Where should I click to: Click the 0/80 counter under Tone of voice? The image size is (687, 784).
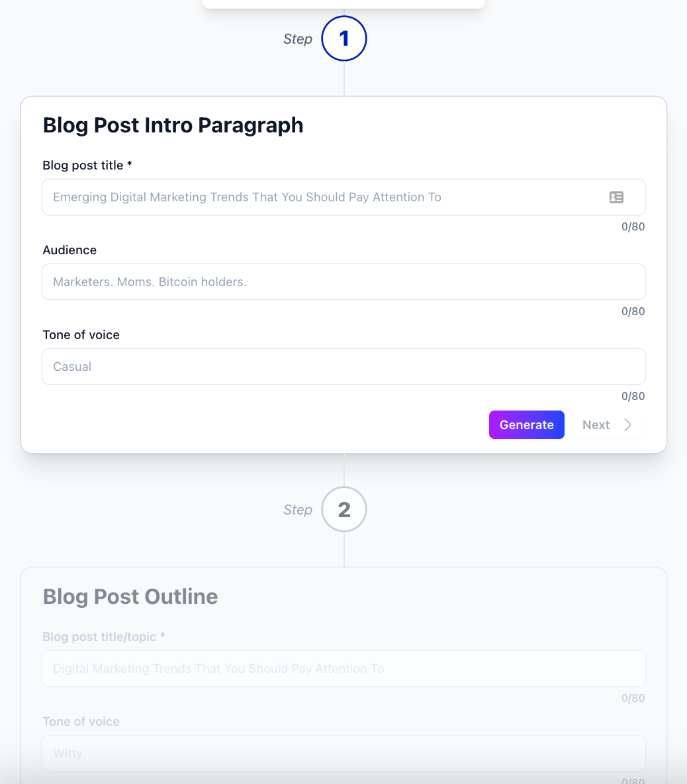[x=633, y=396]
